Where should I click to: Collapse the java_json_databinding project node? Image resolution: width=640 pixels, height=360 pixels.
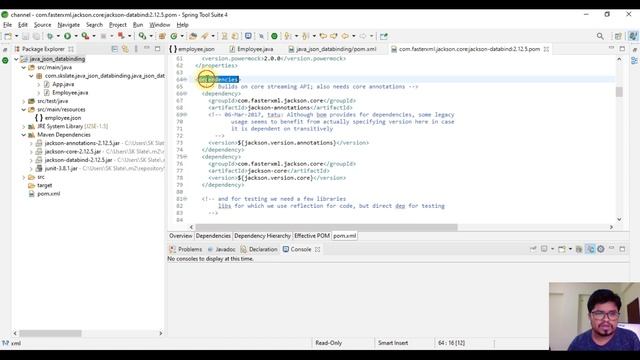coord(16,59)
